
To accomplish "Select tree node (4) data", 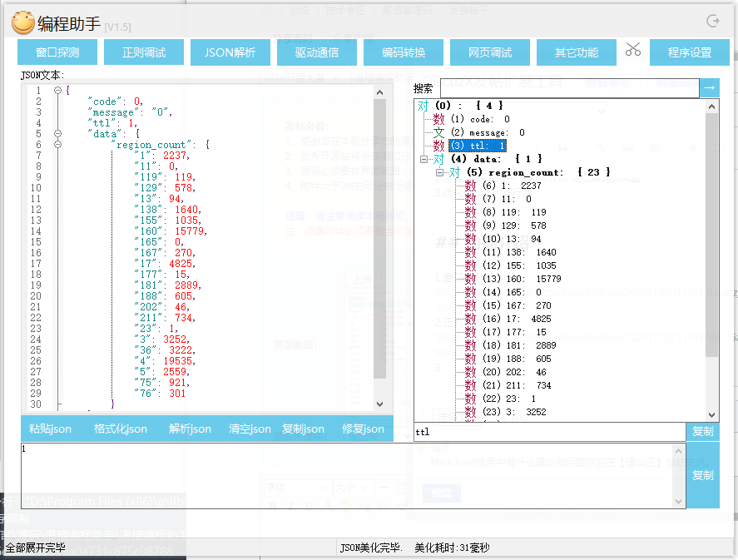I will tap(497, 159).
